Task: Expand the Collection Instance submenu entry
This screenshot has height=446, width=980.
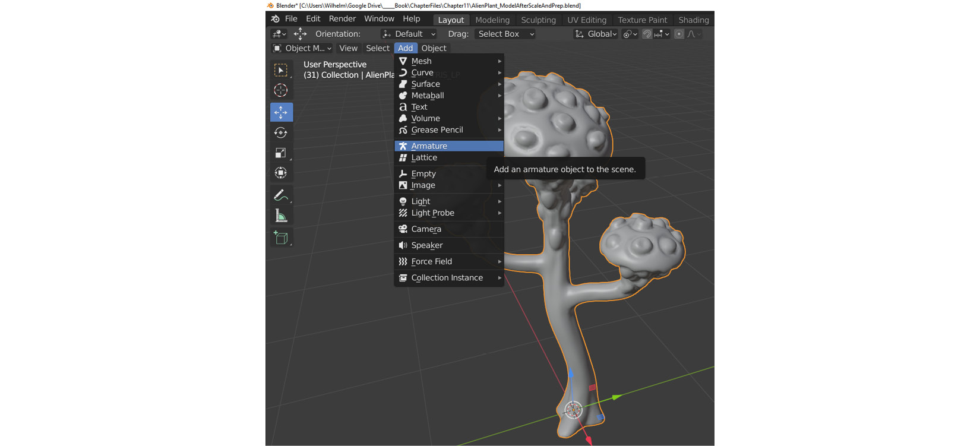Action: (449, 277)
